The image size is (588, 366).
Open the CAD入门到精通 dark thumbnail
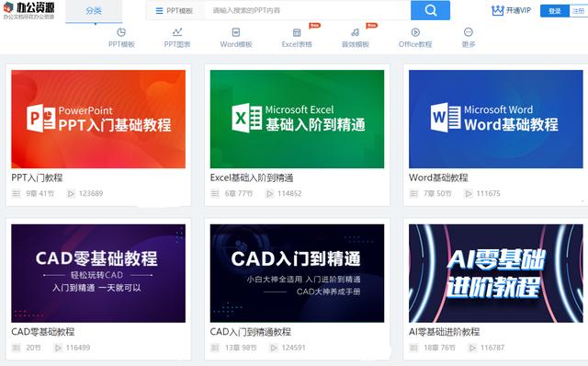[x=297, y=273]
